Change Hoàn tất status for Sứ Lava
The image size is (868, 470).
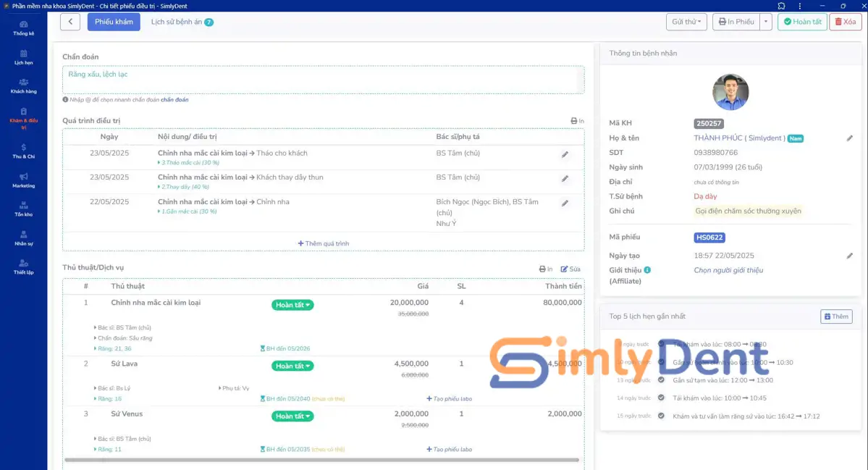(x=292, y=366)
